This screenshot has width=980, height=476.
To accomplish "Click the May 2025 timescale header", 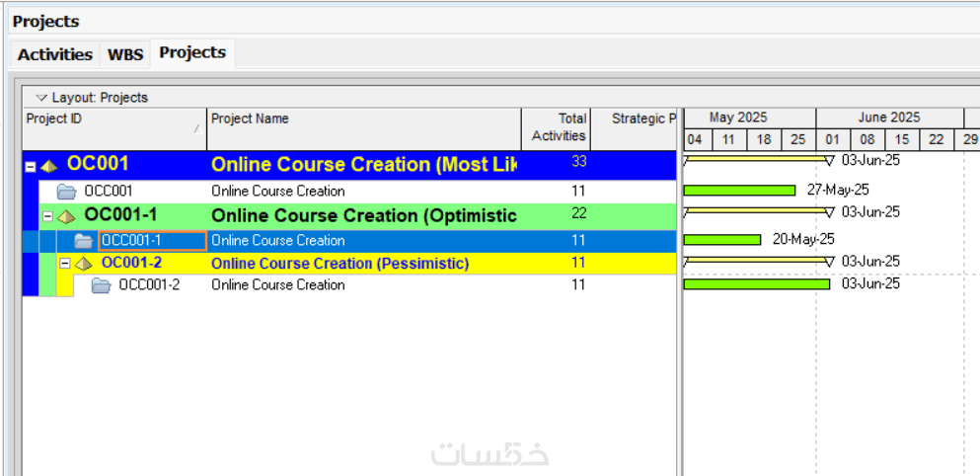I will tap(750, 118).
